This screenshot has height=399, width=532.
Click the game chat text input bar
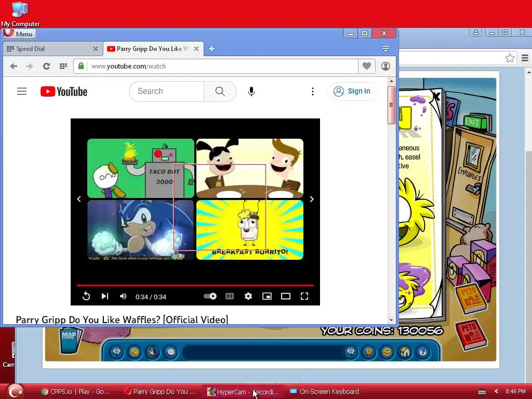[x=263, y=352]
